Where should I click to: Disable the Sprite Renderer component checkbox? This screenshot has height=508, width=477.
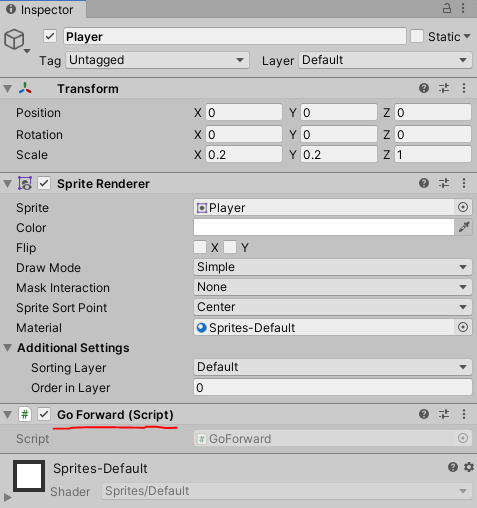(44, 183)
